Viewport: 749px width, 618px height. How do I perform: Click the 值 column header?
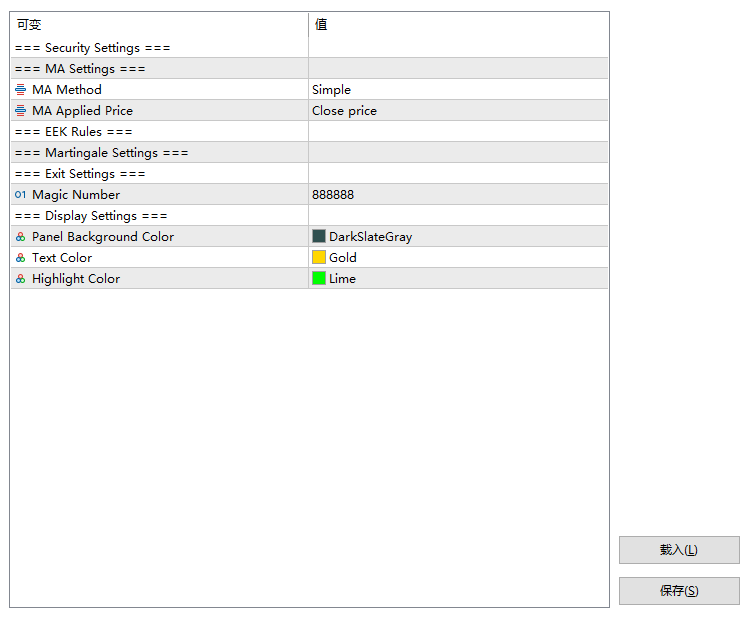tap(459, 24)
